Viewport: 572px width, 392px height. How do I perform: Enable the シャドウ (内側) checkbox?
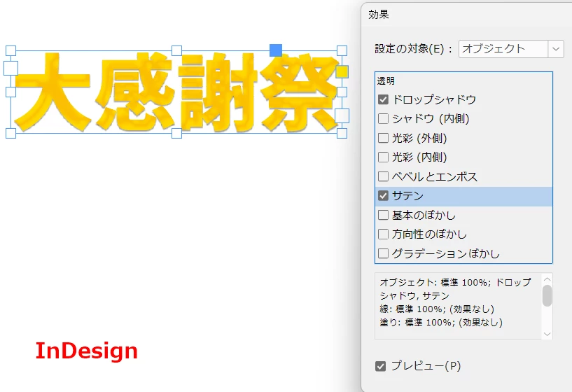coord(383,118)
